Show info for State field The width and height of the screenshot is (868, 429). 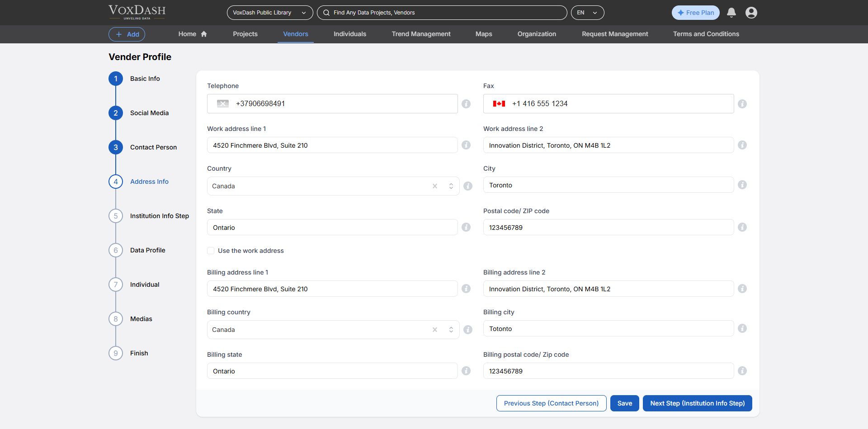coord(466,227)
